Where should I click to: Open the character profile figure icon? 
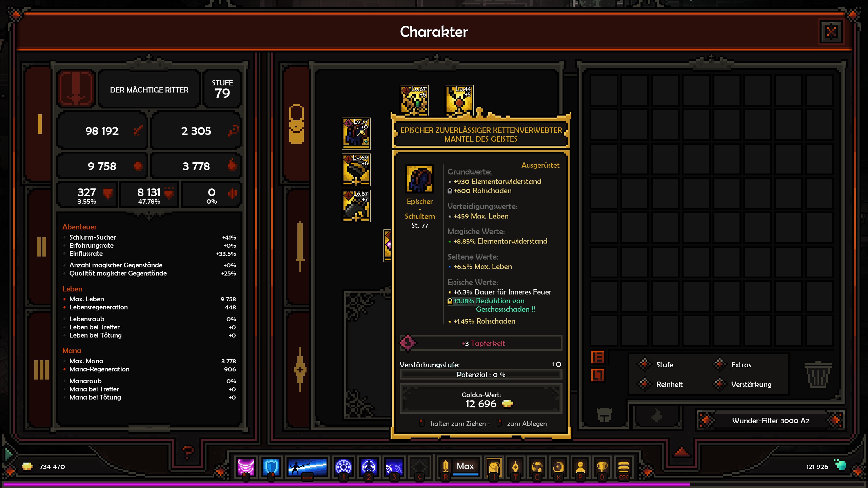pyautogui.click(x=580, y=468)
